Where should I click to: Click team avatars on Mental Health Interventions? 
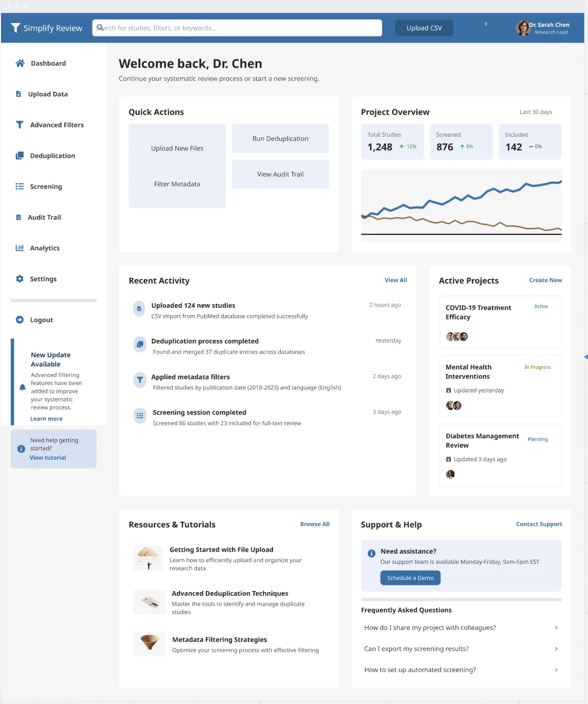click(454, 406)
